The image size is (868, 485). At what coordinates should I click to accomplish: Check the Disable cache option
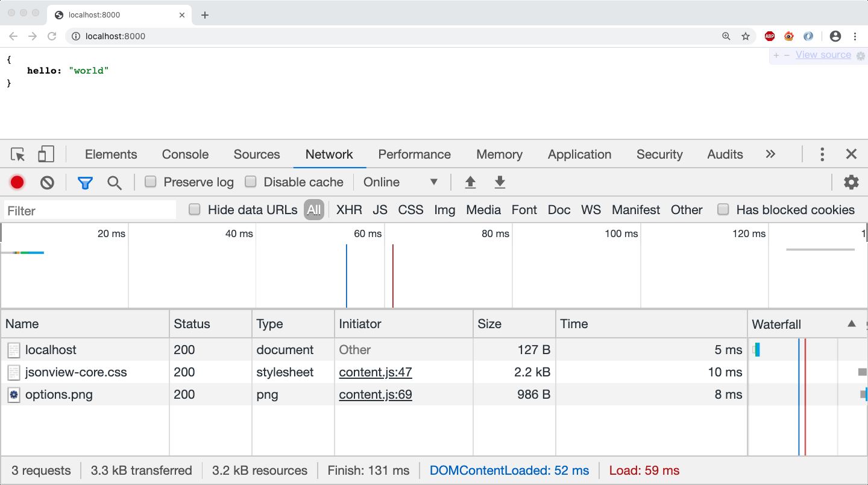251,182
